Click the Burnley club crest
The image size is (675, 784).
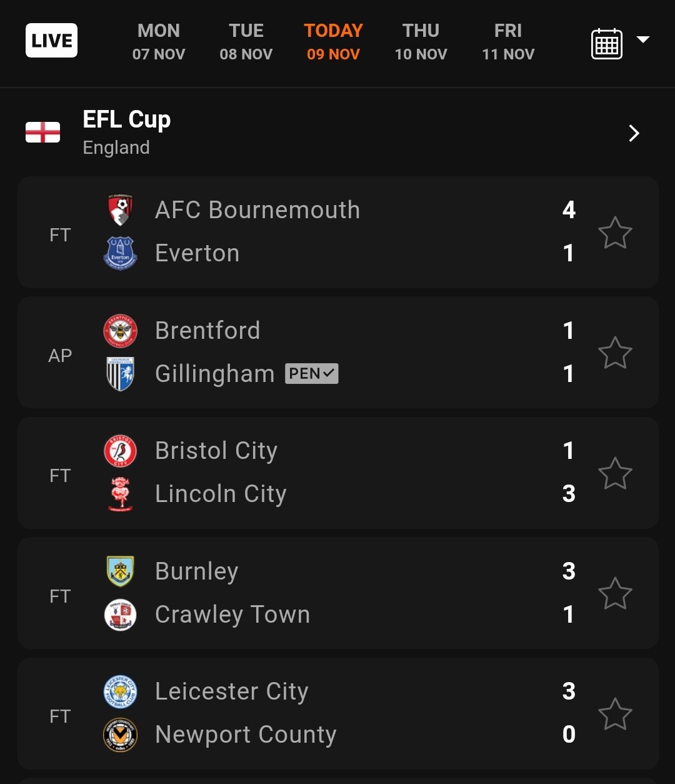point(120,571)
